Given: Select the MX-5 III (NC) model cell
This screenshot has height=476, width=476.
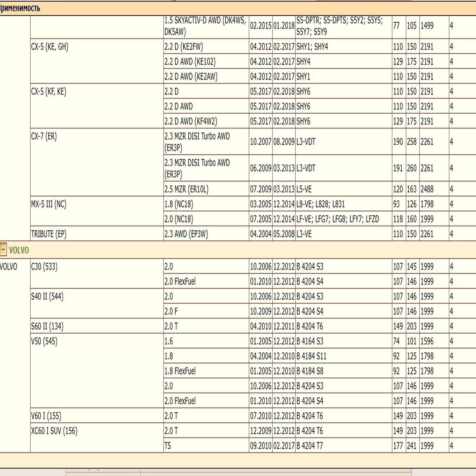Looking at the screenshot, I should click(x=48, y=204).
